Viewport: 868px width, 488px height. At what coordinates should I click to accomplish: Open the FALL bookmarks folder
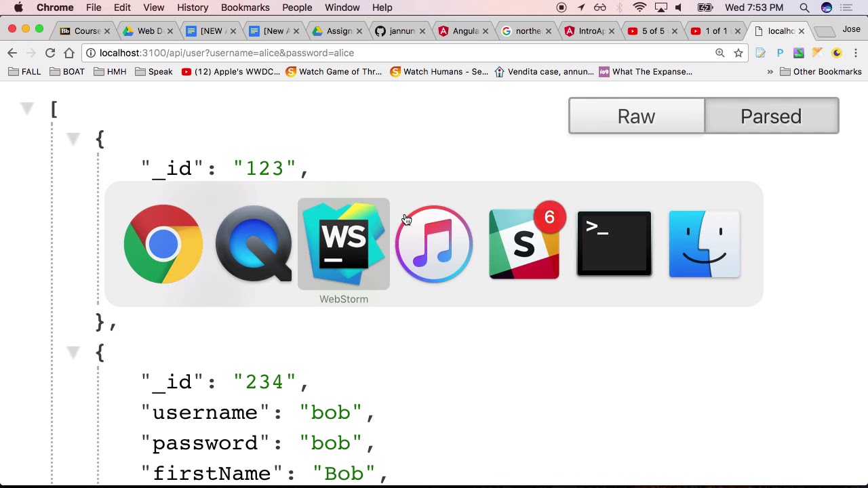pos(24,72)
